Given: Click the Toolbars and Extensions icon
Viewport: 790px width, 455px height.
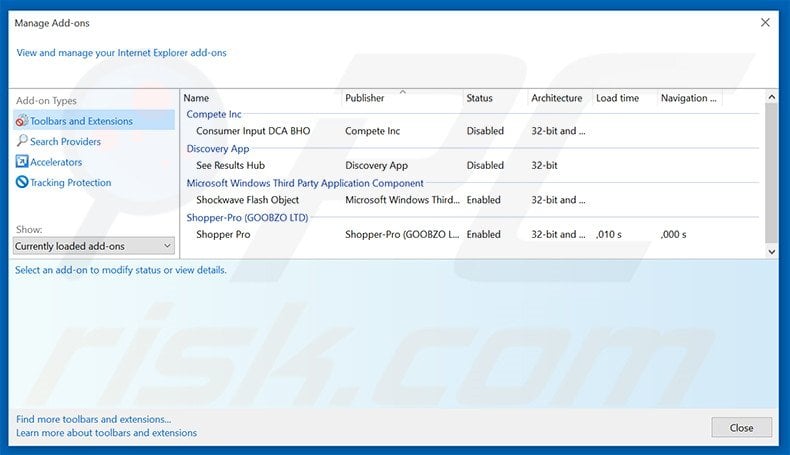Looking at the screenshot, I should [x=21, y=121].
